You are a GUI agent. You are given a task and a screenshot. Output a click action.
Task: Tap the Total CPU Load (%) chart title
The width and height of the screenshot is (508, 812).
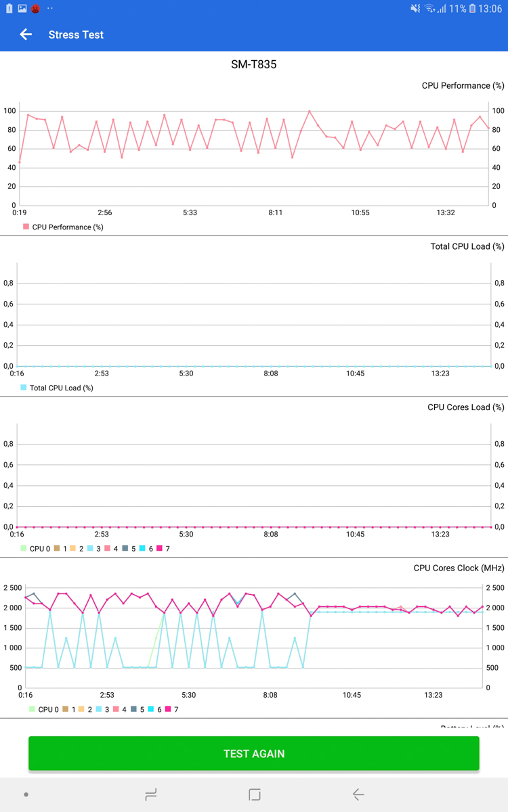[x=467, y=246]
